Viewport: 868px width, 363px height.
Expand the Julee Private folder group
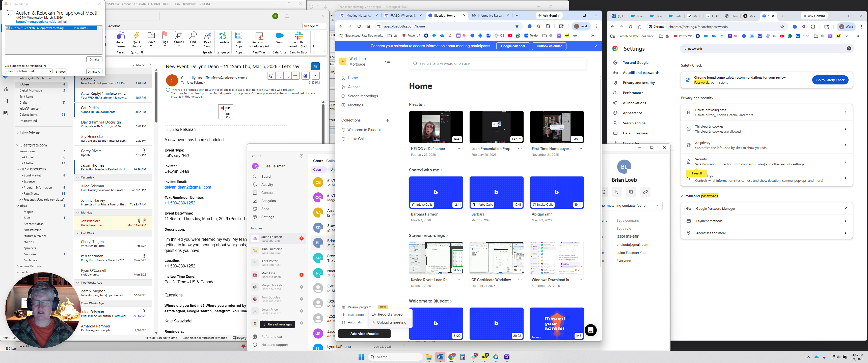[x=17, y=133]
